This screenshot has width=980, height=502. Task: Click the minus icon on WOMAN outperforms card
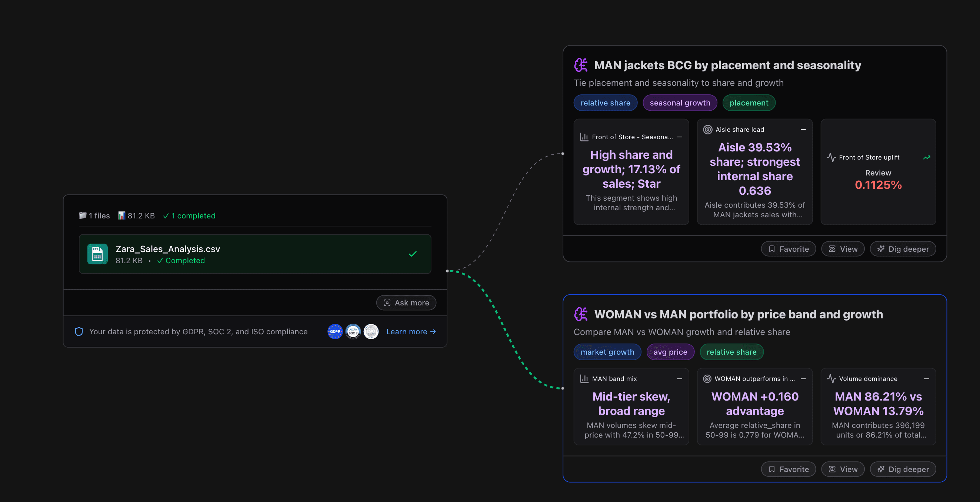(x=803, y=379)
